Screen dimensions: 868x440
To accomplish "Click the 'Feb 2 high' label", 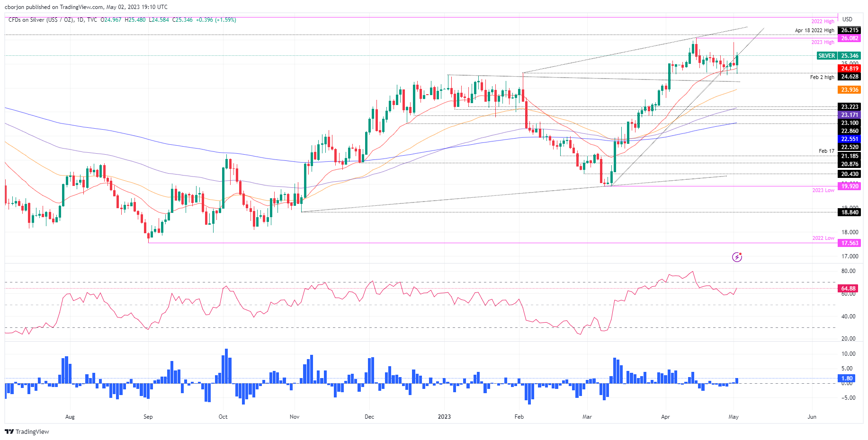I will point(822,77).
